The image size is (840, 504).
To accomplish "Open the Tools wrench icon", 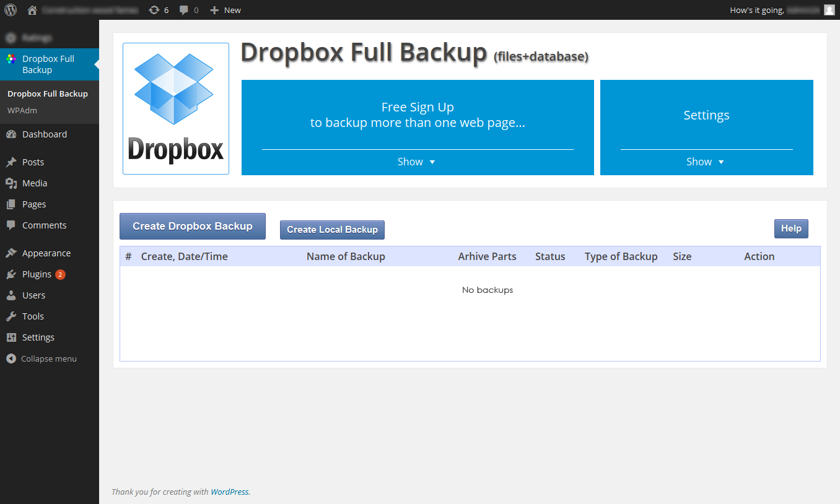I will pyautogui.click(x=11, y=316).
